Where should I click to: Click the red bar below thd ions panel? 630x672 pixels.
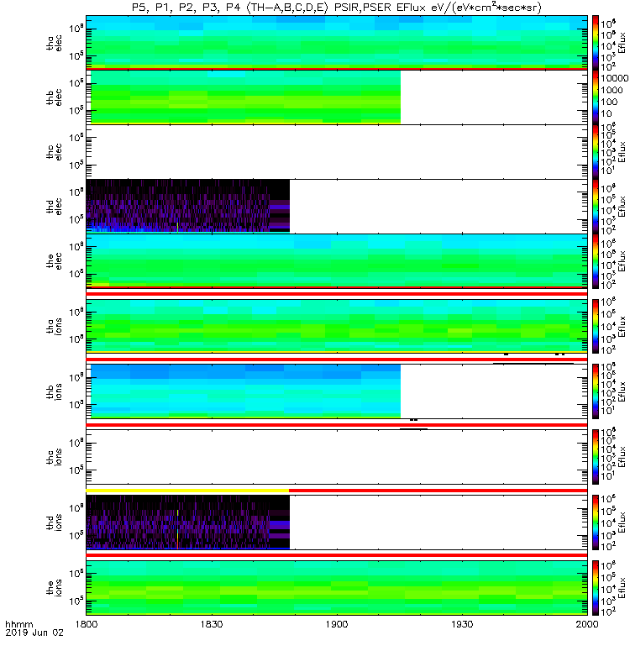point(337,555)
